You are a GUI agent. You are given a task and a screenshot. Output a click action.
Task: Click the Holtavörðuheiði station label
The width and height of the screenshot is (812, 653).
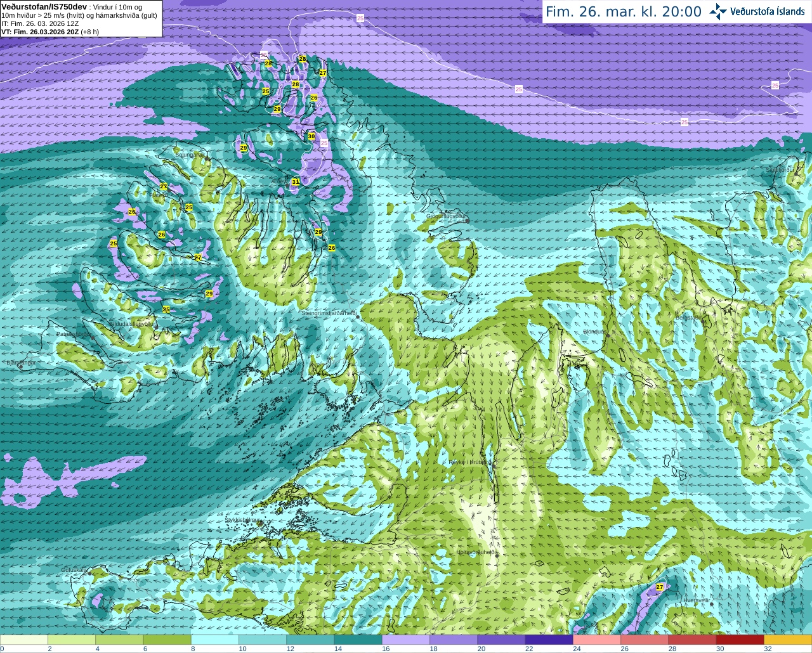(x=476, y=552)
